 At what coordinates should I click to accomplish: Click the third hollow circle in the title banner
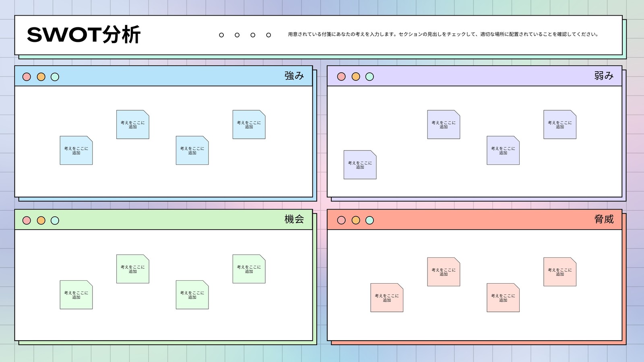tap(253, 35)
